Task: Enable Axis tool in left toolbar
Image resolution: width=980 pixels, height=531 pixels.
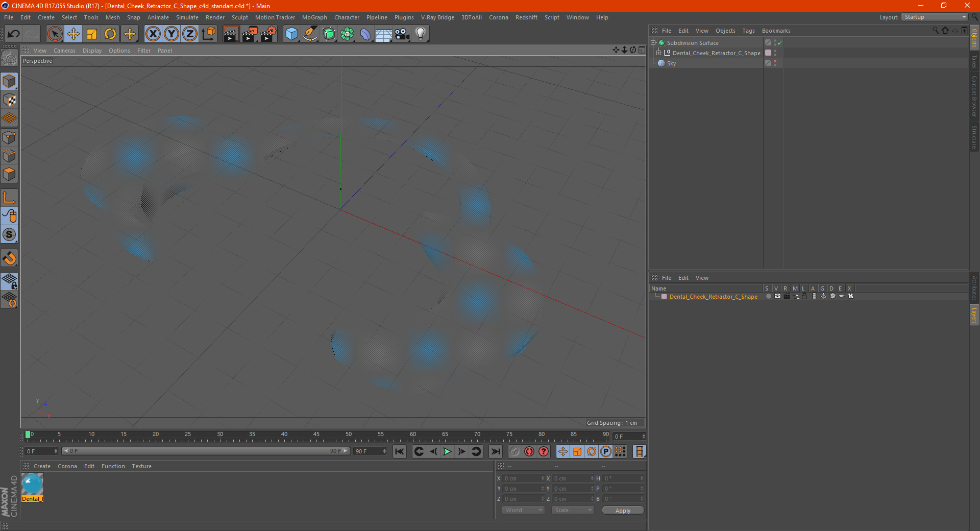Action: point(9,198)
